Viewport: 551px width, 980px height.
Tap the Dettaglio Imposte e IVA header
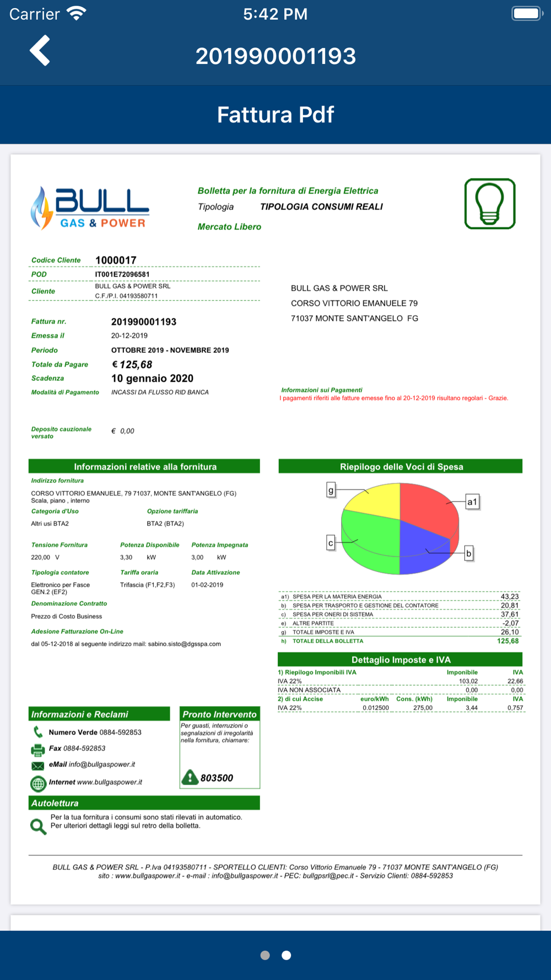pos(401,660)
